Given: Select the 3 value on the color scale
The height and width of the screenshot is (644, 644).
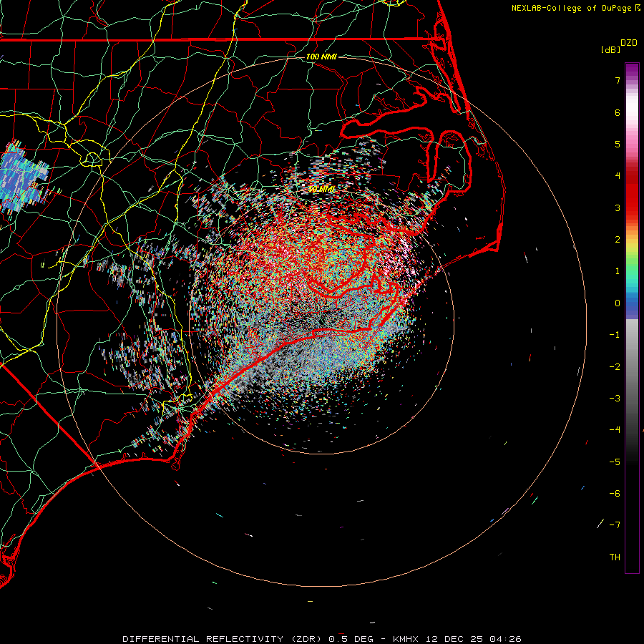Looking at the screenshot, I should pyautogui.click(x=618, y=208).
